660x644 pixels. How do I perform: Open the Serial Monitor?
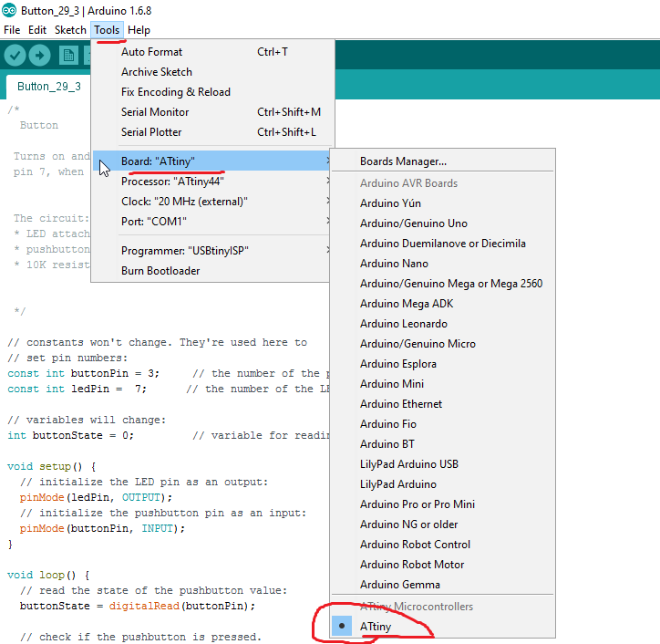212,112
